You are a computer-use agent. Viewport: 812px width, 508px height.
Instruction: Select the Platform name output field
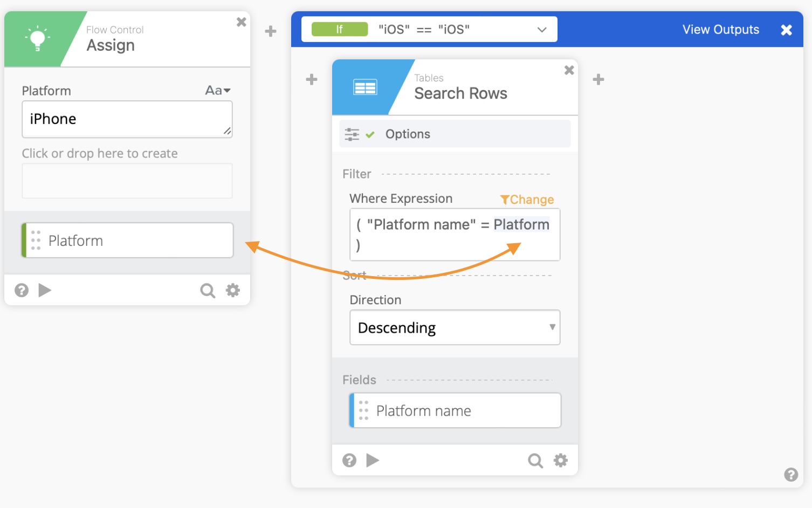[456, 411]
